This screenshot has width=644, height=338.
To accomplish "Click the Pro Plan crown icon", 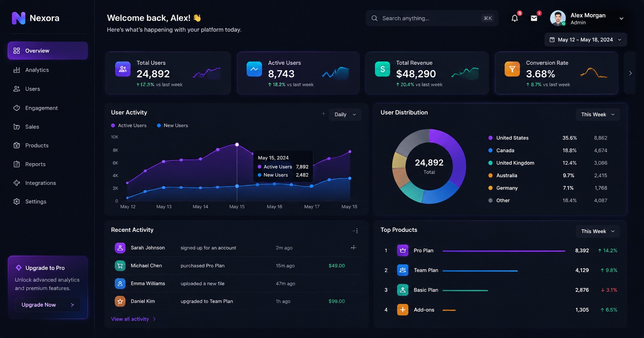I will pyautogui.click(x=403, y=251).
